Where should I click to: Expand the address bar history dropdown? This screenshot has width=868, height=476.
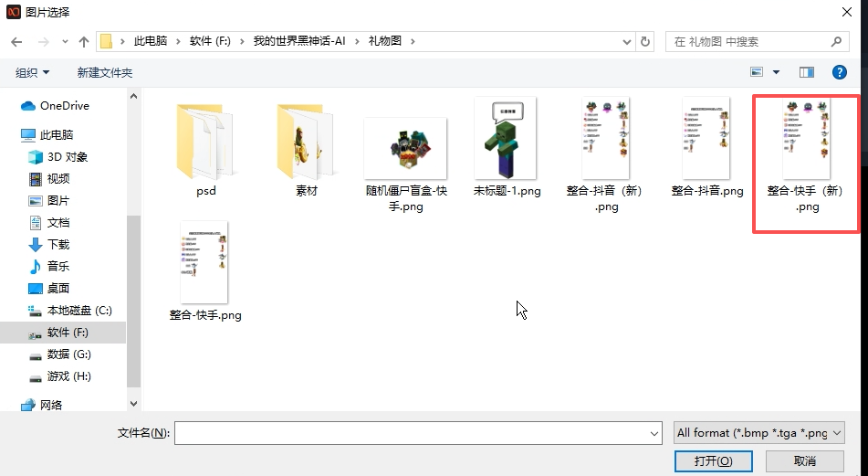pyautogui.click(x=626, y=42)
